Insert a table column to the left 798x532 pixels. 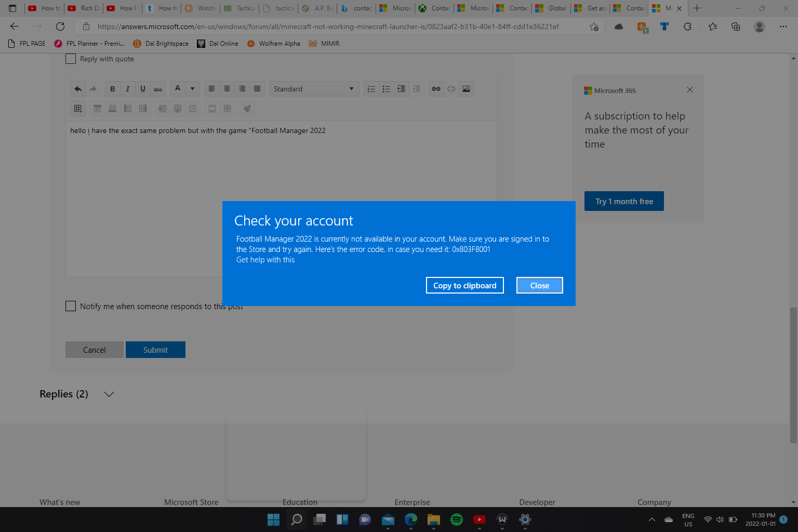coord(127,109)
